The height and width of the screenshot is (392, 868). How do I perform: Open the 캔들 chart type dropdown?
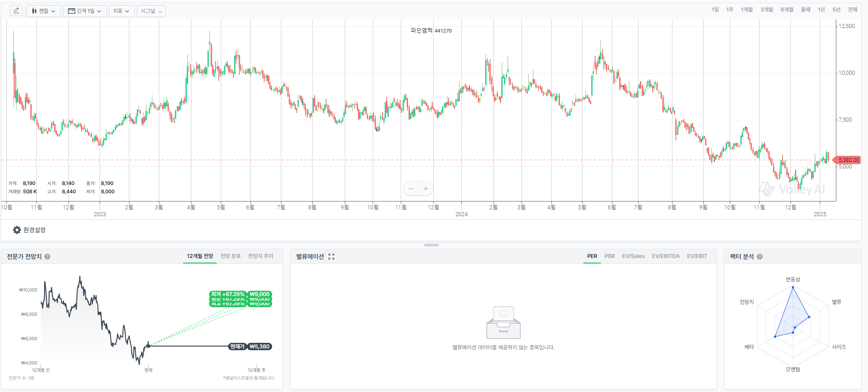tap(44, 11)
